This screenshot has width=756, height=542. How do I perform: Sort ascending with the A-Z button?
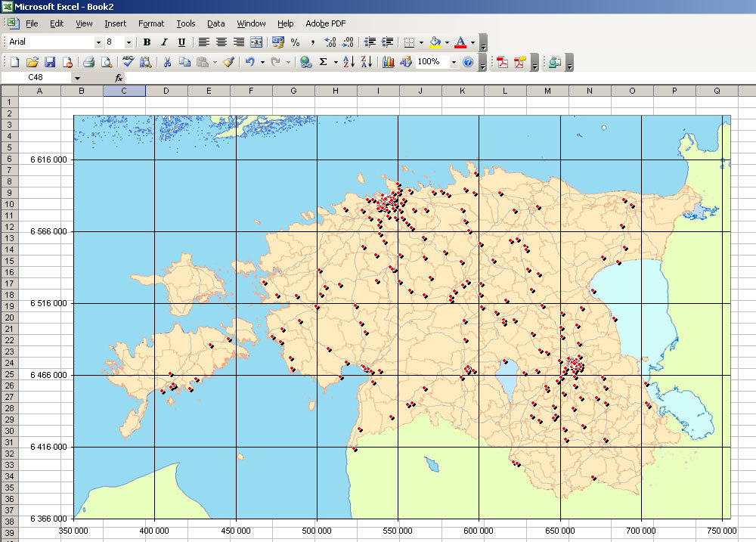pos(349,63)
